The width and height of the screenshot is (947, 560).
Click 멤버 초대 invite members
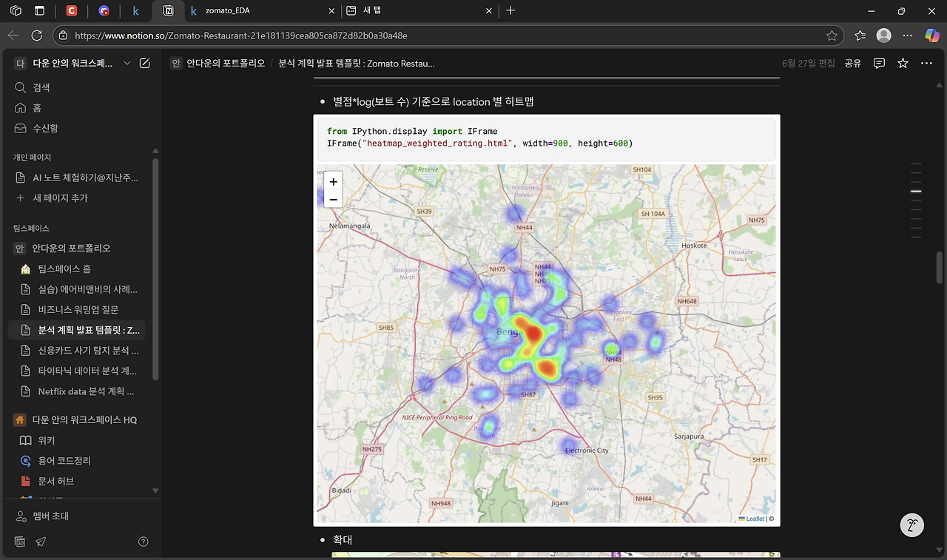(50, 516)
